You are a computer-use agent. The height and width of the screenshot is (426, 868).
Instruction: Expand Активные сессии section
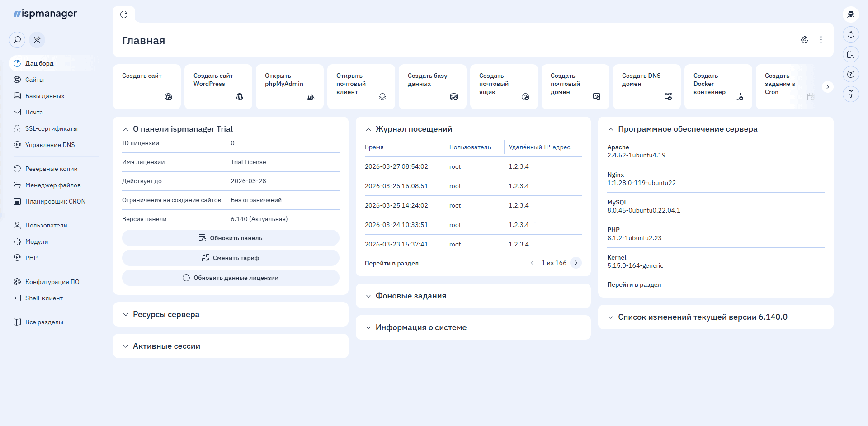click(x=126, y=346)
